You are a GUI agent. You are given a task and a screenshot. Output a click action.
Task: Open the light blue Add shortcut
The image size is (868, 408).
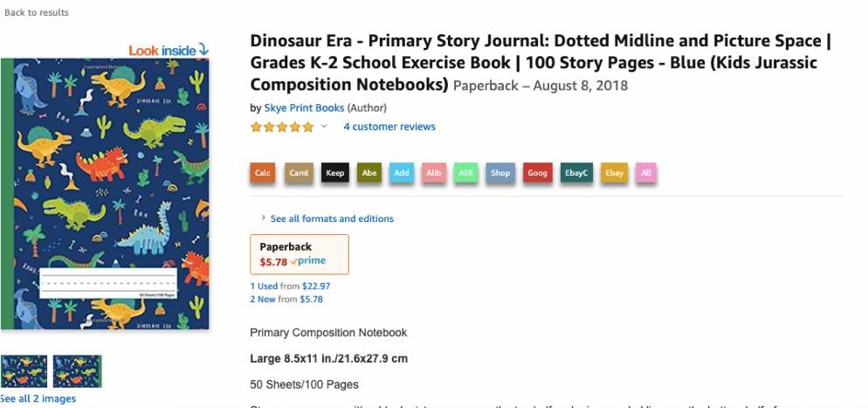402,173
